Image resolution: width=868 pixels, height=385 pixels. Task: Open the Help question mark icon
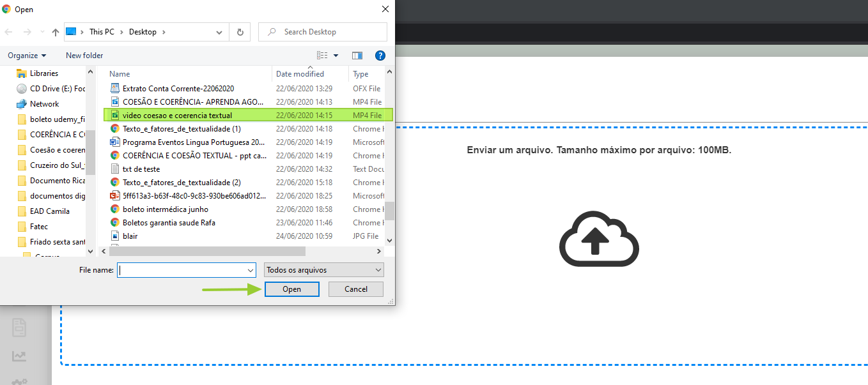click(380, 56)
